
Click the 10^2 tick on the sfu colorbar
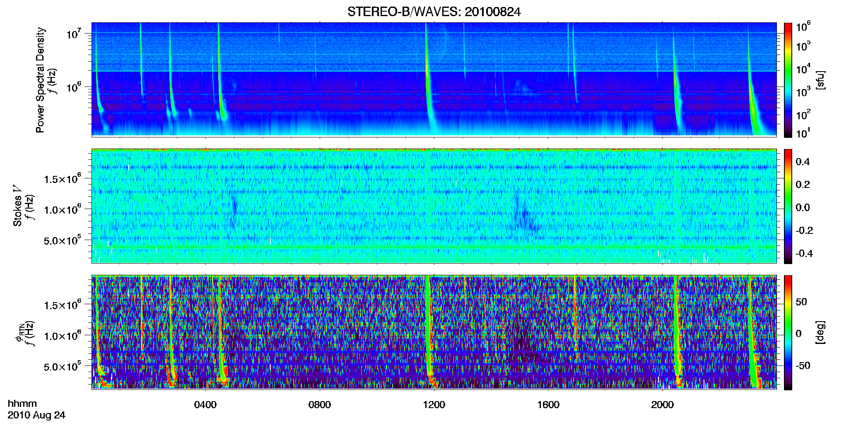click(x=803, y=115)
